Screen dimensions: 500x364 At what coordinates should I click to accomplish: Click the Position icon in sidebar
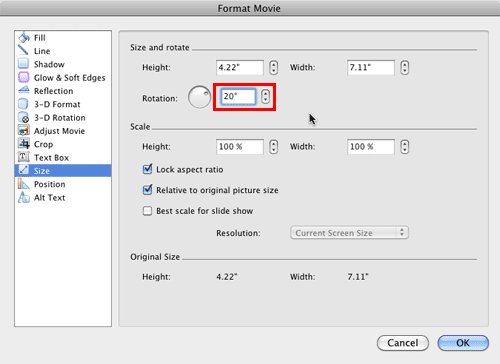[x=23, y=184]
